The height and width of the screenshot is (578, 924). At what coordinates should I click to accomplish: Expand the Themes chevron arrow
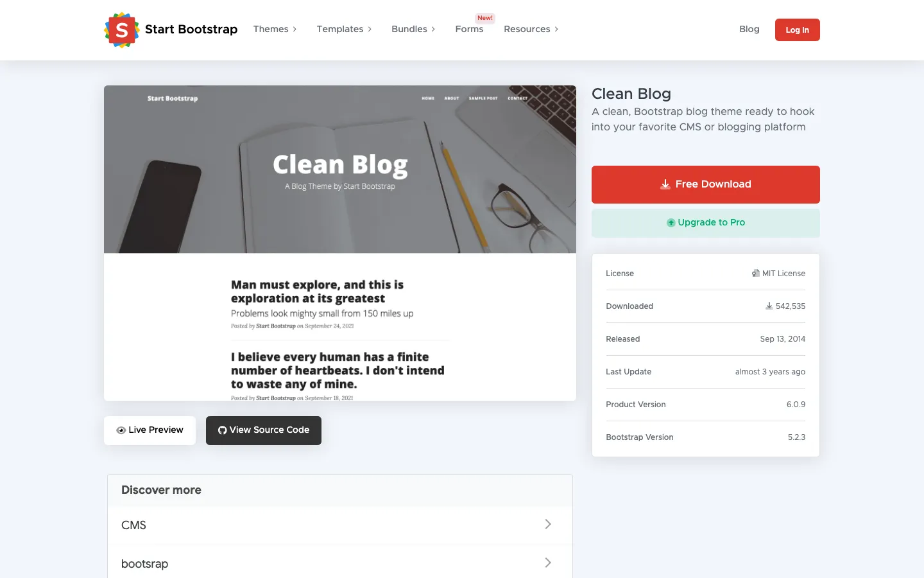coord(295,30)
